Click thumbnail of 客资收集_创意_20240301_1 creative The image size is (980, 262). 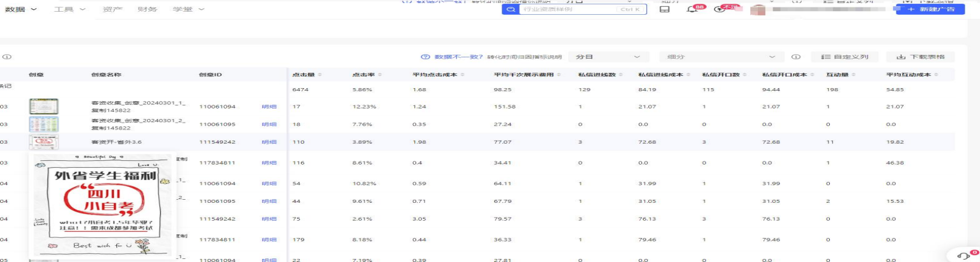(44, 107)
